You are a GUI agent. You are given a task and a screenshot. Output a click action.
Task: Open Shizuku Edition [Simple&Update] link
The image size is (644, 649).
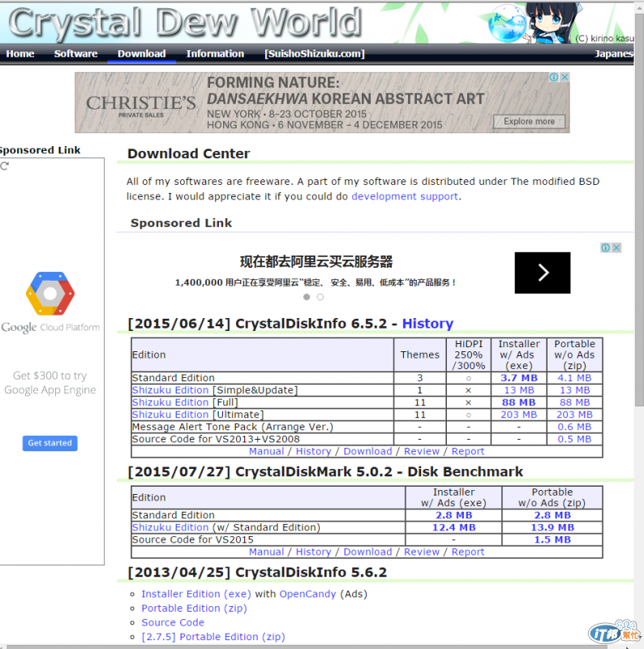pos(170,390)
